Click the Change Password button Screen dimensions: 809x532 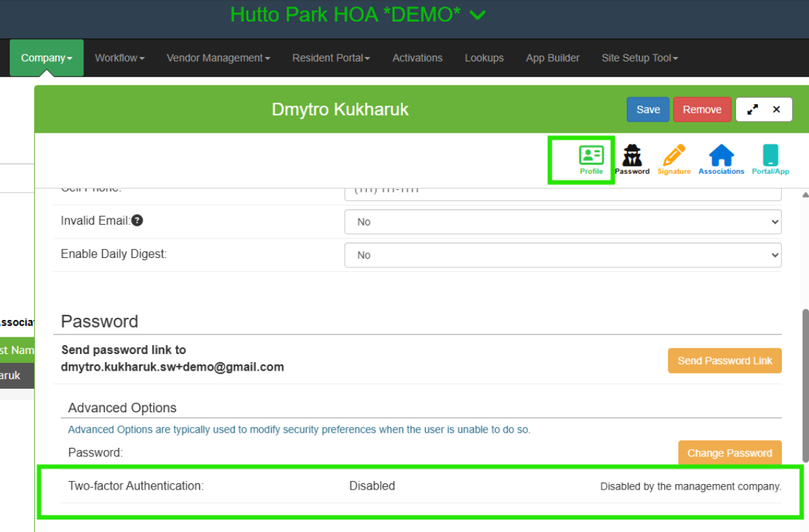click(x=729, y=453)
